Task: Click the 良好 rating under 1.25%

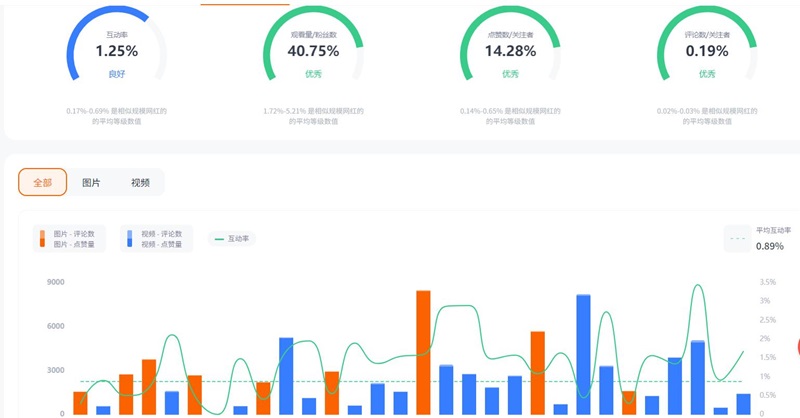Action: click(116, 74)
